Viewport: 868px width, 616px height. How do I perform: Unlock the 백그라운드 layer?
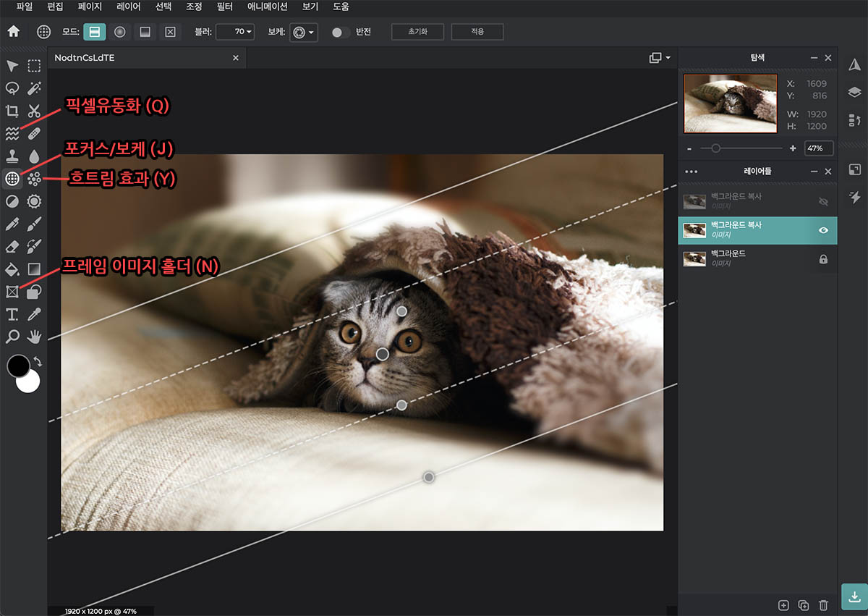[823, 259]
